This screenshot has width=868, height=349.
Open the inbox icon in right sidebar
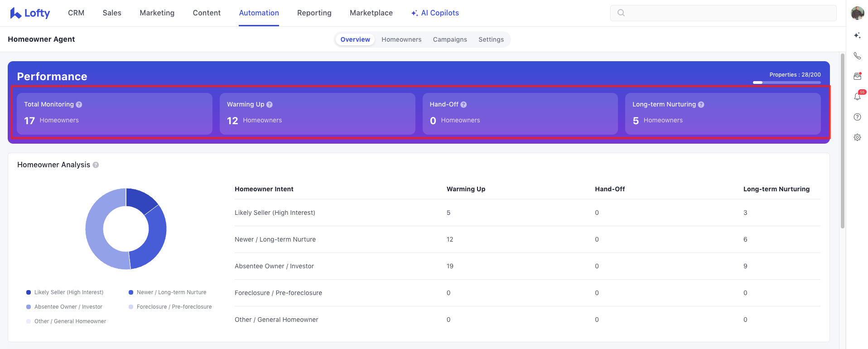pos(857,76)
